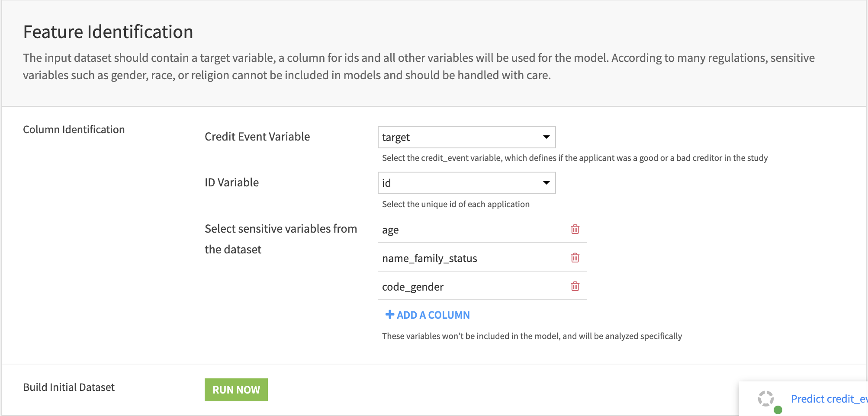Click the ADD A COLUMN link
The width and height of the screenshot is (868, 416).
433,314
